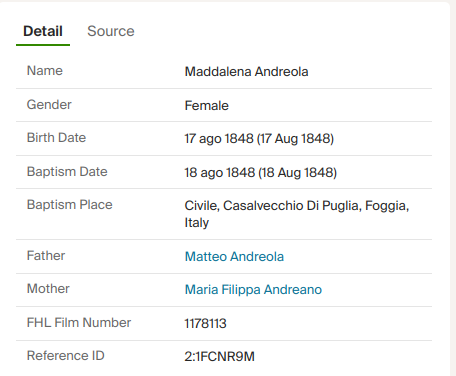Click the Gender field label
Image resolution: width=456 pixels, height=376 pixels.
click(49, 105)
